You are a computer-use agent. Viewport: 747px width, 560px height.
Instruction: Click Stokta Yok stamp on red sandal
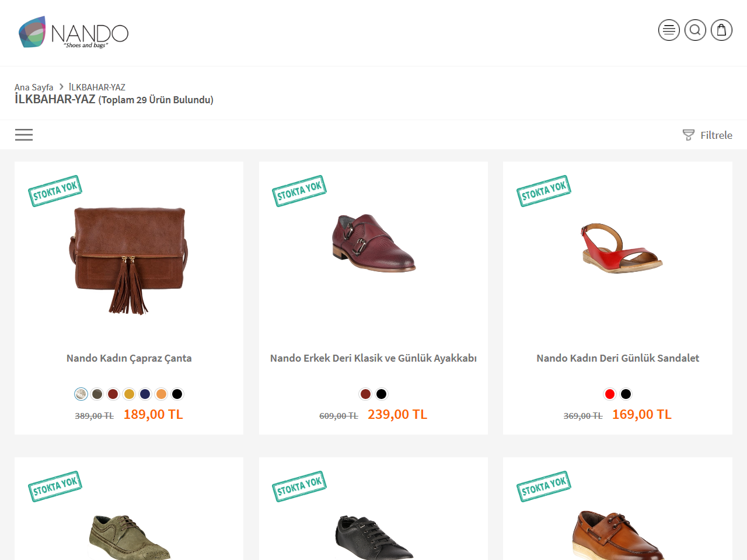point(543,191)
